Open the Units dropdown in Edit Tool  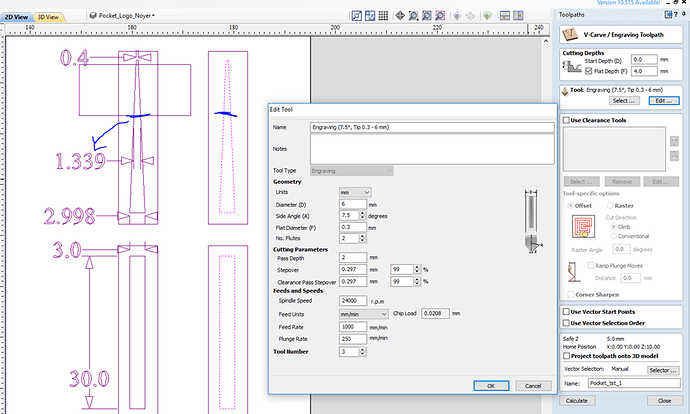pyautogui.click(x=355, y=192)
